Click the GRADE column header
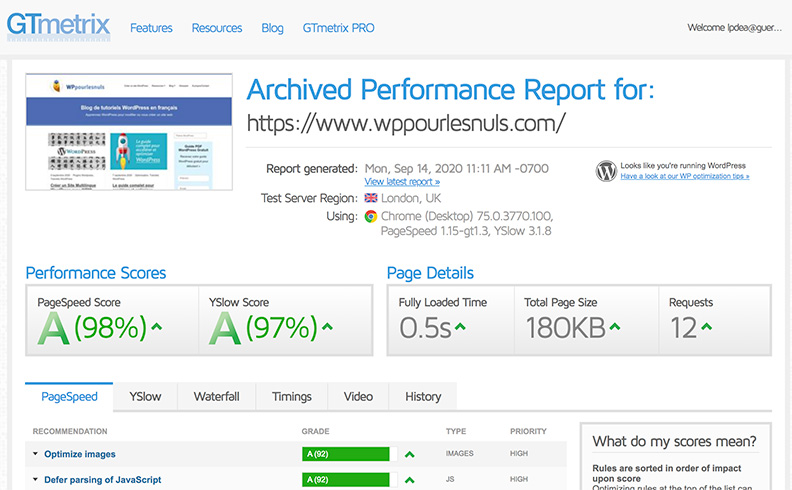The height and width of the screenshot is (490, 792). click(x=315, y=431)
